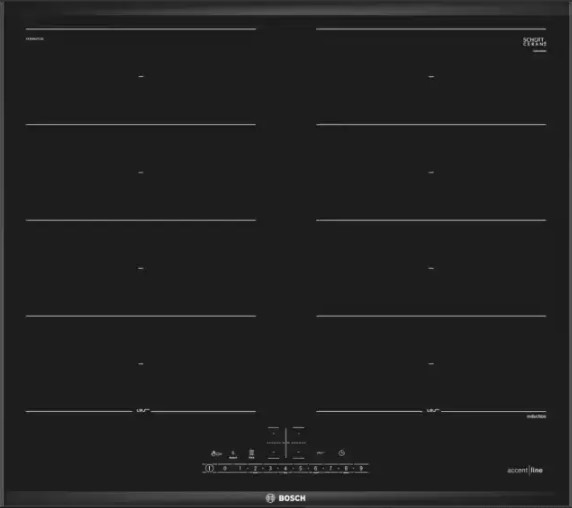Image resolution: width=572 pixels, height=508 pixels.
Task: Set power level 6 on the slider
Action: coord(316,468)
